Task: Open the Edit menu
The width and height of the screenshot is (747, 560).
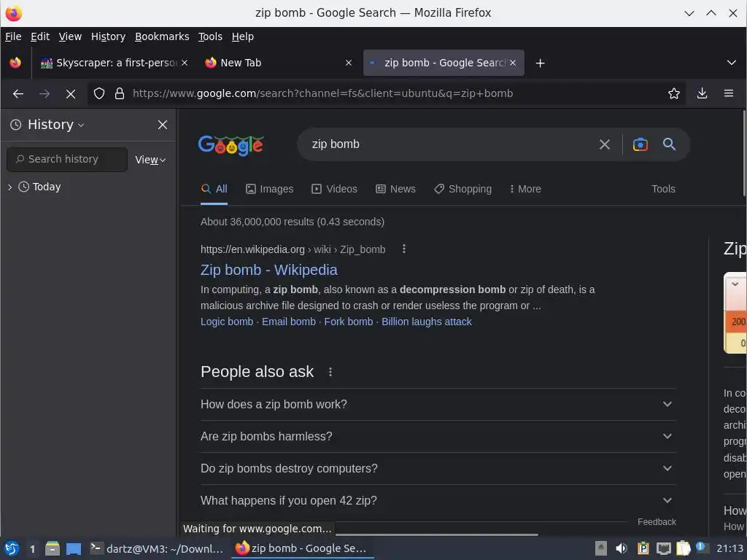Action: (40, 36)
